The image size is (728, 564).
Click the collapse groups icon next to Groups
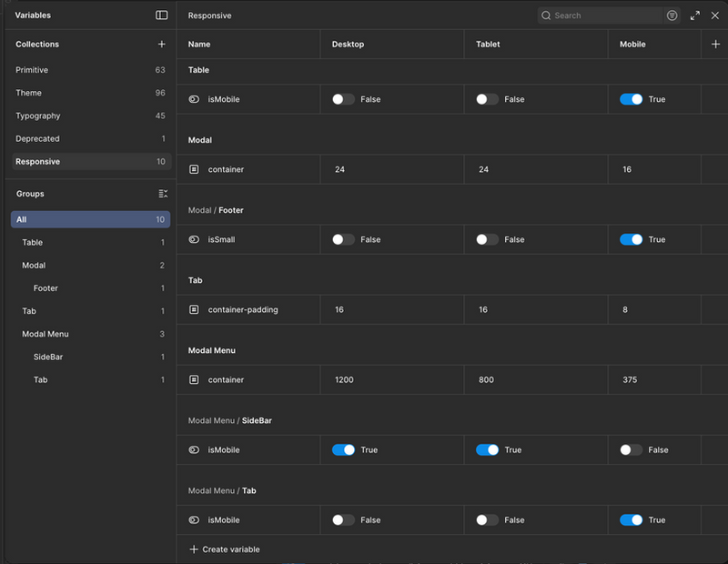pos(163,194)
